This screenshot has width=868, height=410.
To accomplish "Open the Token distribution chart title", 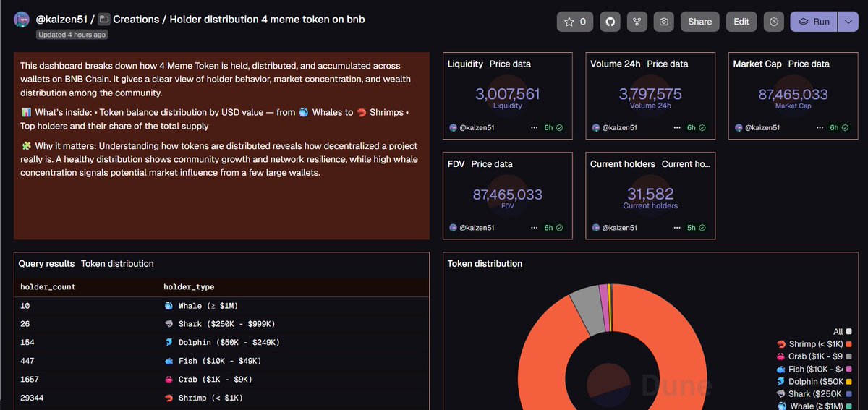I will point(485,264).
